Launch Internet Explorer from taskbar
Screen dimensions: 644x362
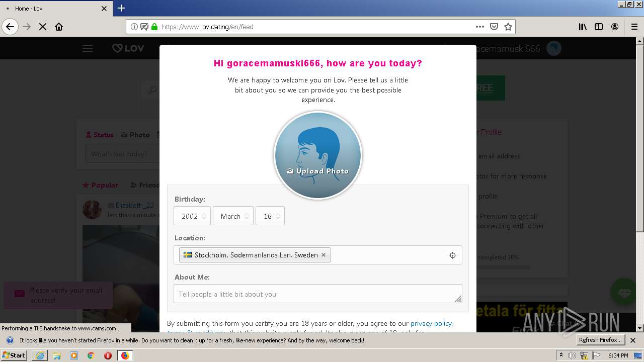pyautogui.click(x=40, y=355)
